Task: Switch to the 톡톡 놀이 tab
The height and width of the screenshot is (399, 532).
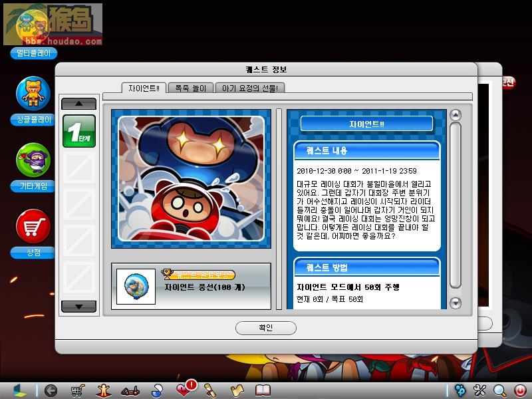Action: point(190,88)
